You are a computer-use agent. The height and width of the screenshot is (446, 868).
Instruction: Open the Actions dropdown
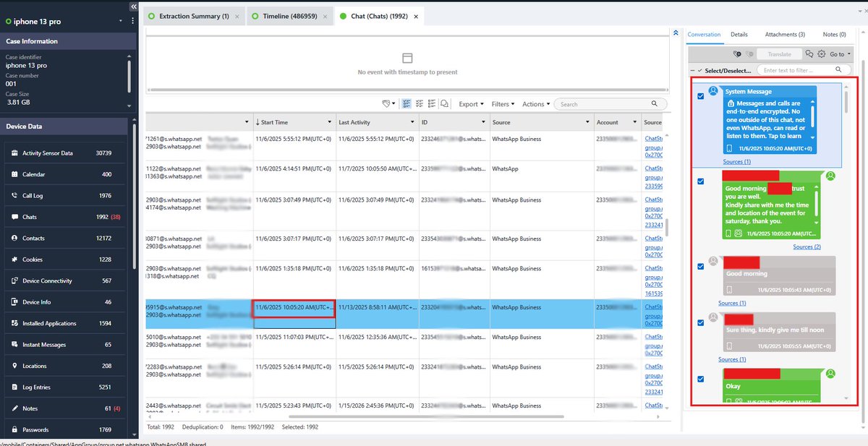coord(536,104)
